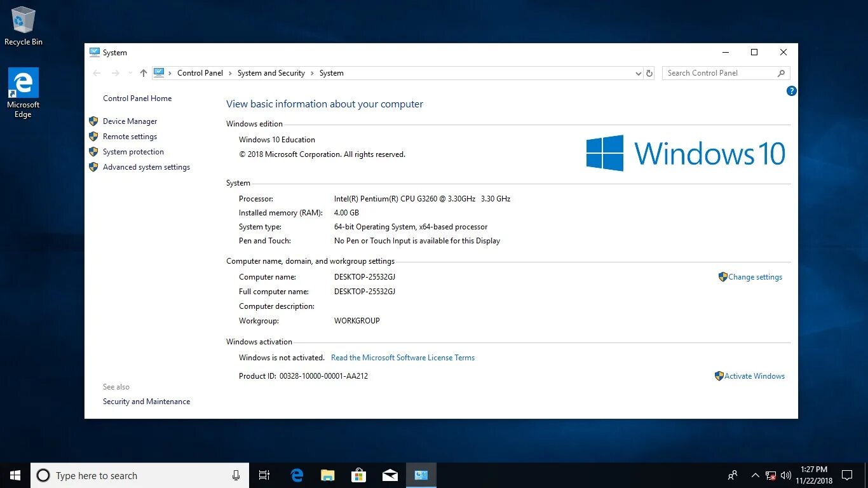868x488 pixels.
Task: Click the Windows 10 Education edition text
Action: point(277,140)
